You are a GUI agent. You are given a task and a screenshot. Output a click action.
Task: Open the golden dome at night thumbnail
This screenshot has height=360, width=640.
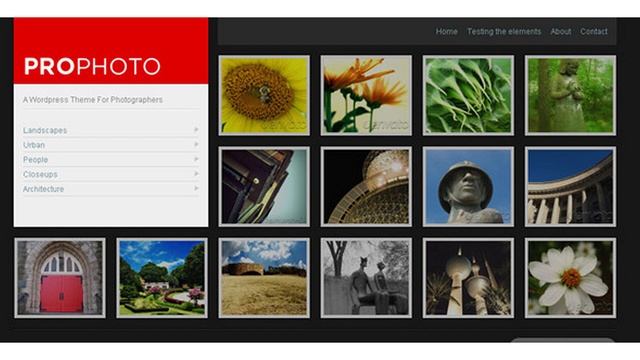click(x=366, y=187)
